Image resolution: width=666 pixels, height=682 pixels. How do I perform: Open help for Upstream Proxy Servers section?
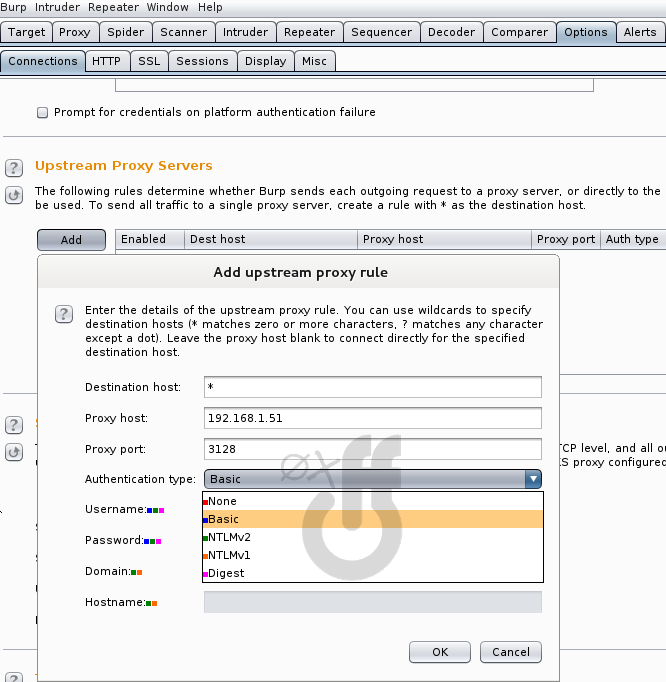click(x=14, y=168)
